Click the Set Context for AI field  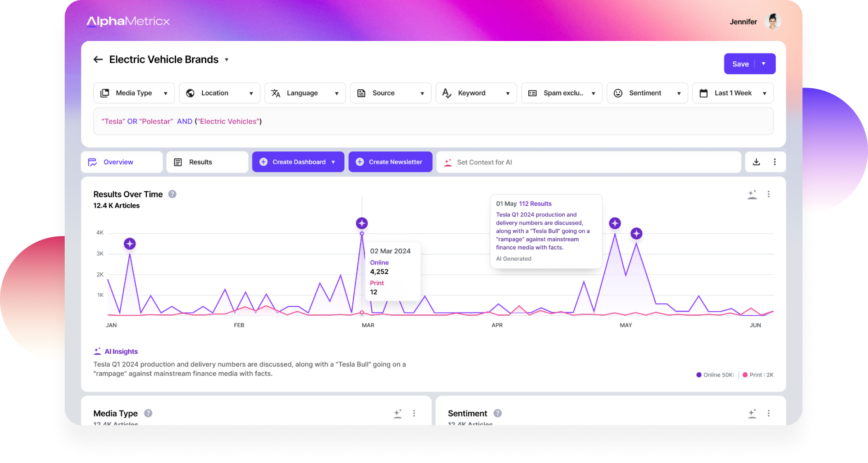pos(589,162)
